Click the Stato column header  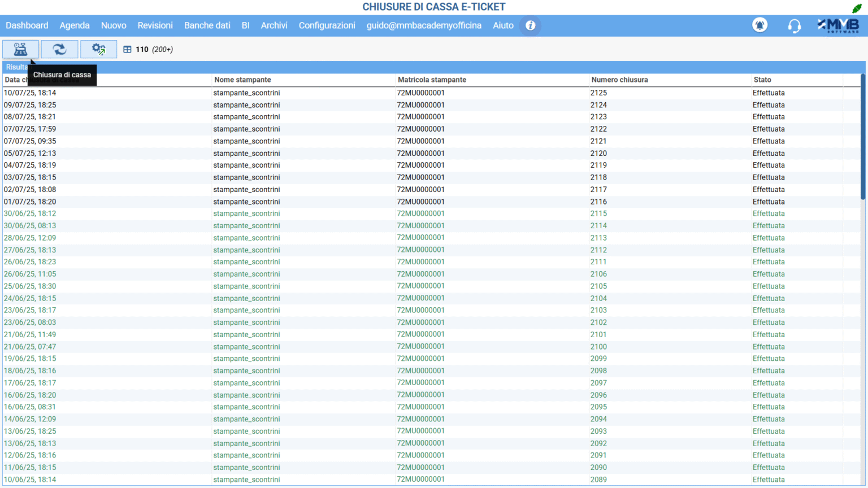click(x=762, y=80)
